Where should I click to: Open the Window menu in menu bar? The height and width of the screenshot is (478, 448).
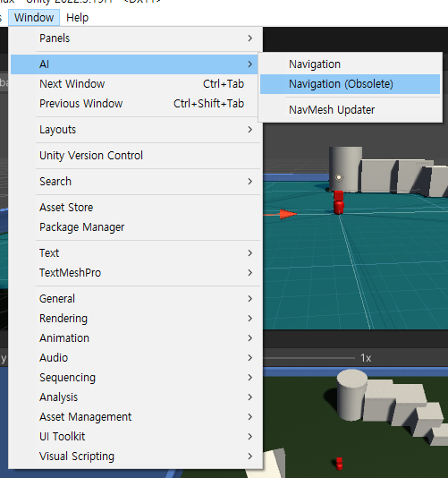coord(34,18)
